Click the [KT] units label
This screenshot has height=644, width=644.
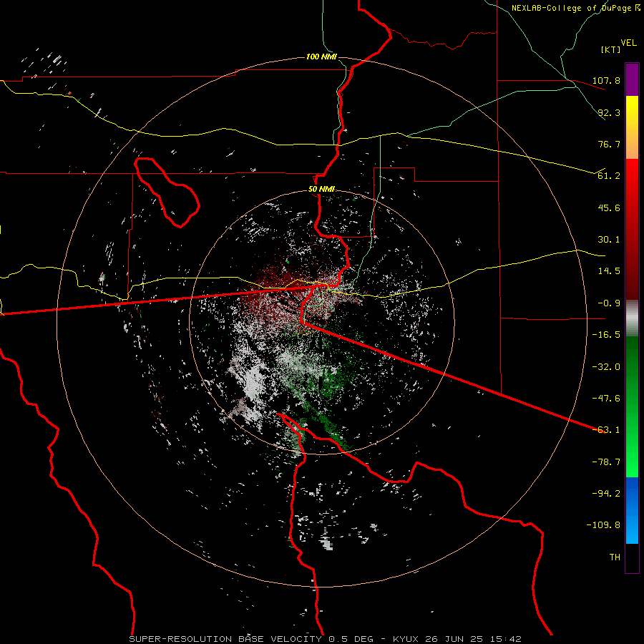tap(610, 49)
